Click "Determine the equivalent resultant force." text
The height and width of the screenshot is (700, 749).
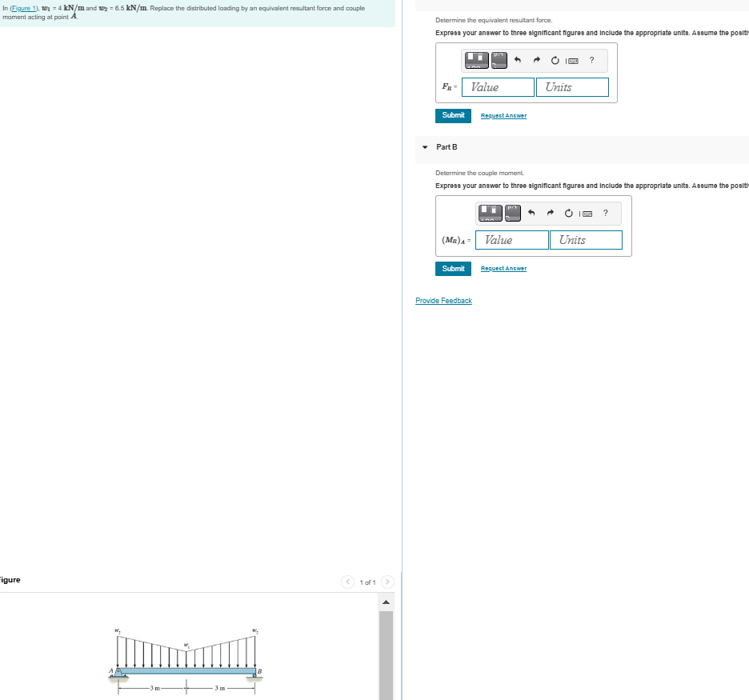point(494,20)
